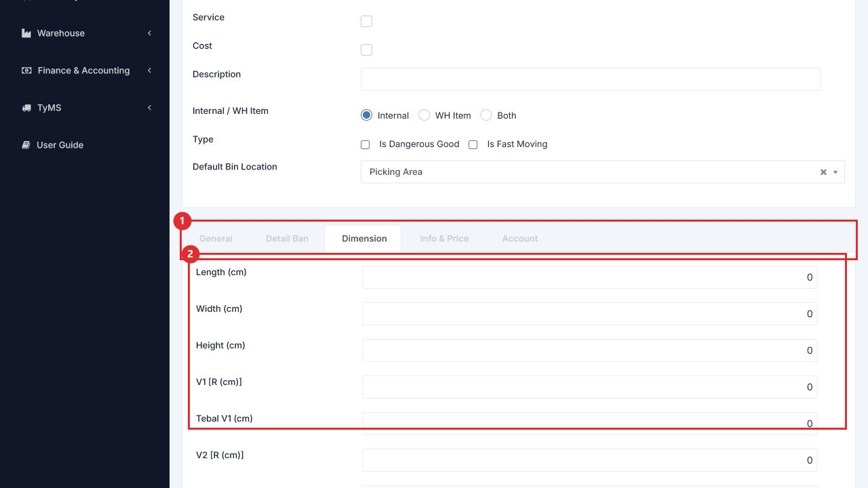Open Default Bin Location dropdown arrow
The image size is (868, 488).
pyautogui.click(x=835, y=172)
